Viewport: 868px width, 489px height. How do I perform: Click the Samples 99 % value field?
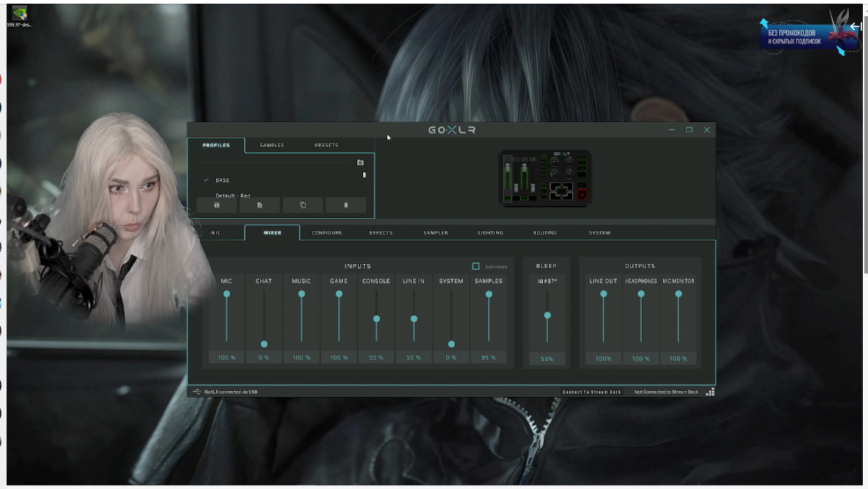[x=489, y=358]
